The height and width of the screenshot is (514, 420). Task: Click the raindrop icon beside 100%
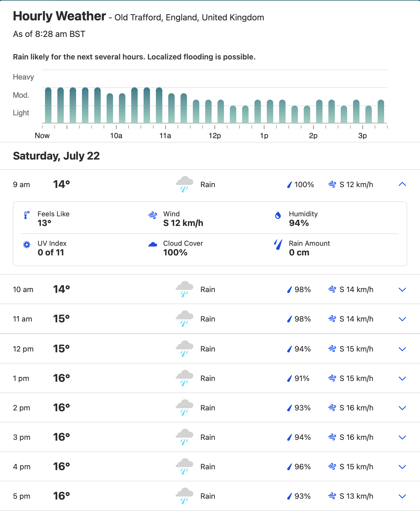[289, 184]
